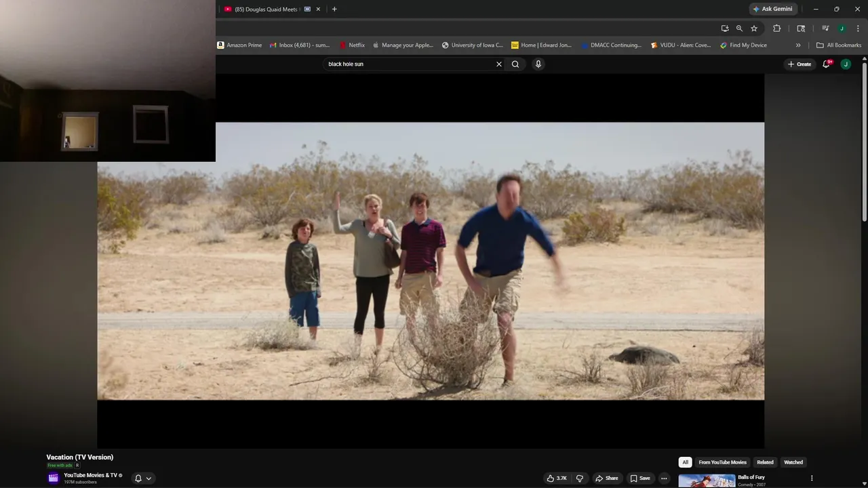
Task: Open Manage your Apple bookmark
Action: [403, 45]
